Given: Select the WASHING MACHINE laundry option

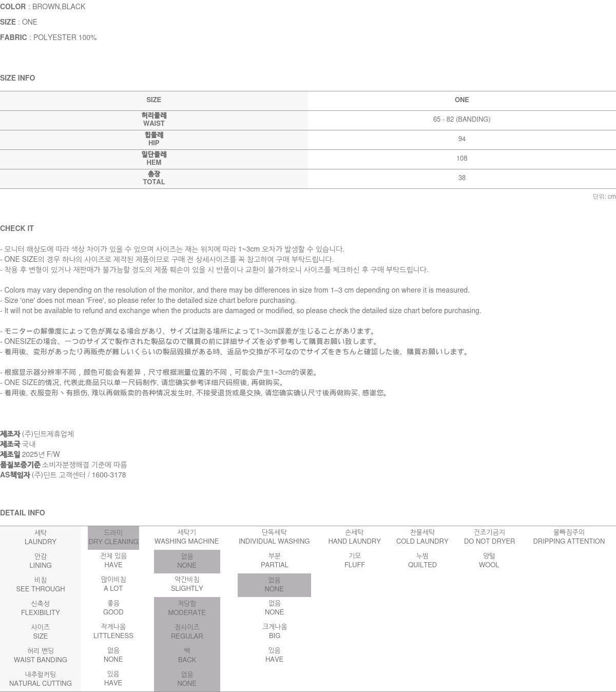Looking at the screenshot, I should (x=186, y=537).
